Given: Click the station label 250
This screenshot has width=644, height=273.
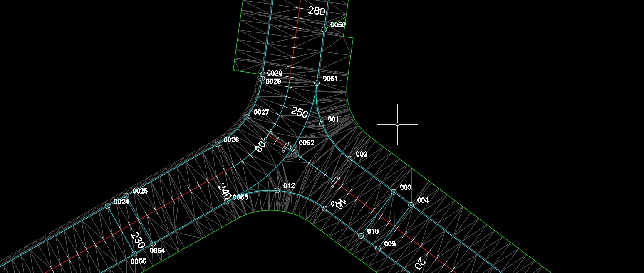Looking at the screenshot, I should pyautogui.click(x=299, y=112).
